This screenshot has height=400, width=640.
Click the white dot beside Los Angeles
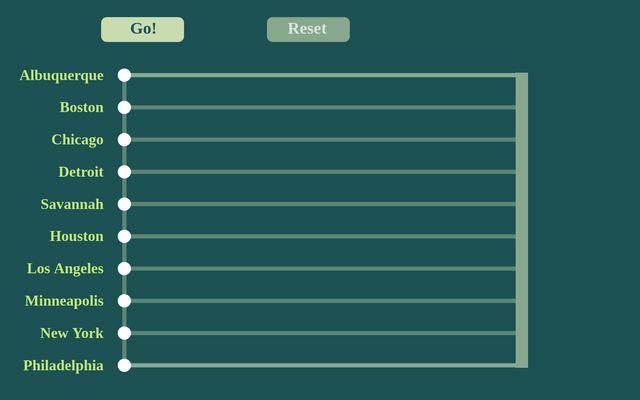[124, 268]
